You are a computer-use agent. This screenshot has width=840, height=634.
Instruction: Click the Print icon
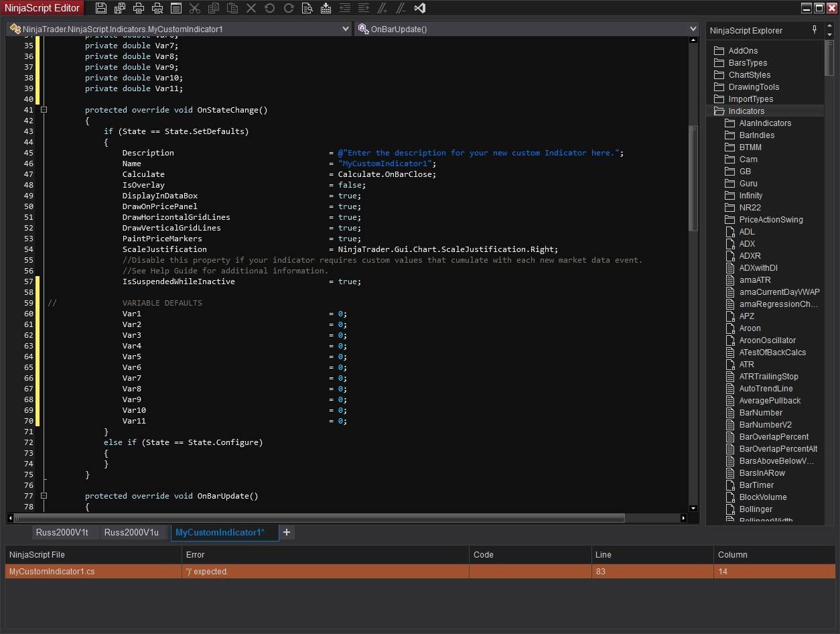click(139, 9)
